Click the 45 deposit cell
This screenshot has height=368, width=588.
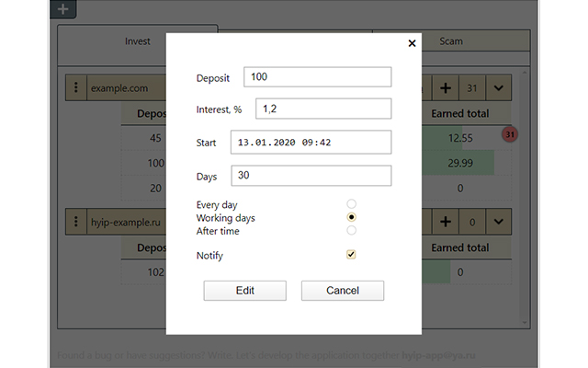(155, 138)
